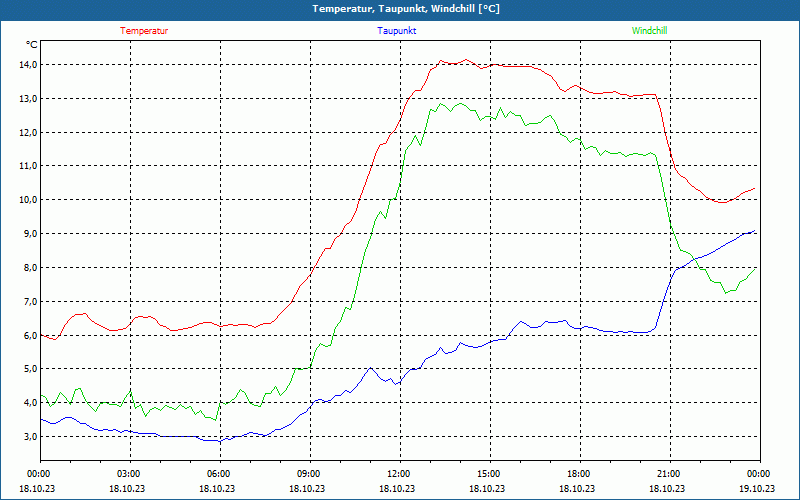
Task: Click the 18.10.23 date under 21:00
Action: (667, 488)
